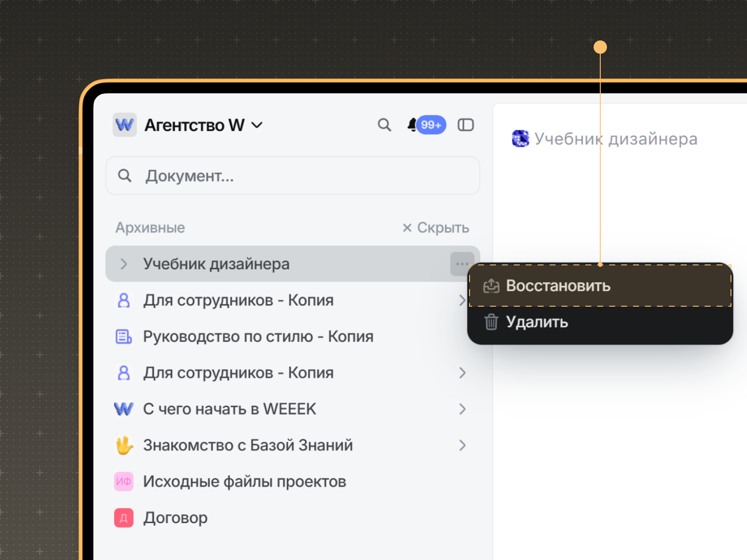Click pink ИФ icon of Исходные файлы проектов

(x=124, y=482)
